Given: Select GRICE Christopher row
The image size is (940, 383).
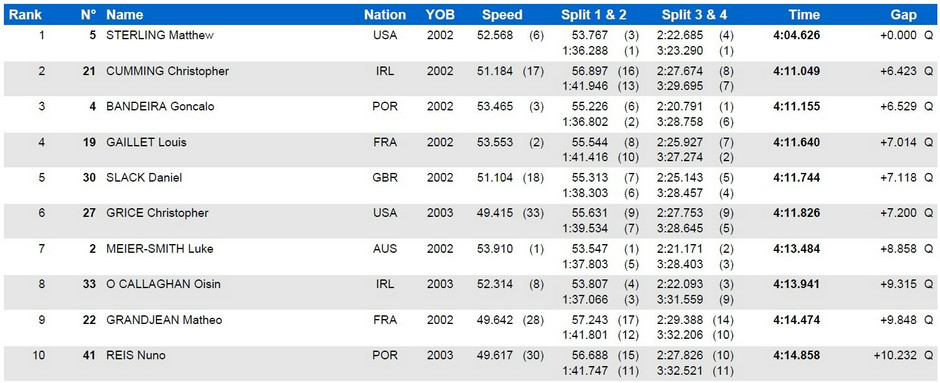Looking at the screenshot, I should [x=469, y=221].
